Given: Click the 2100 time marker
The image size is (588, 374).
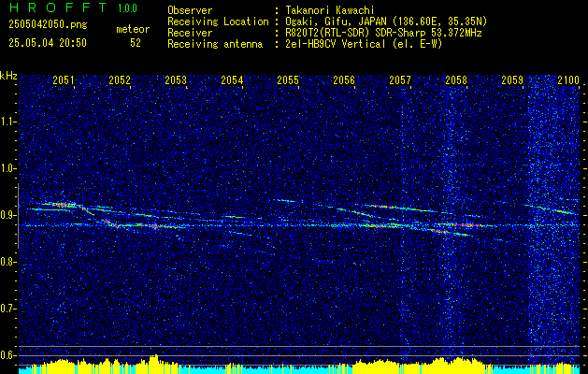Looking at the screenshot, I should (x=568, y=79).
